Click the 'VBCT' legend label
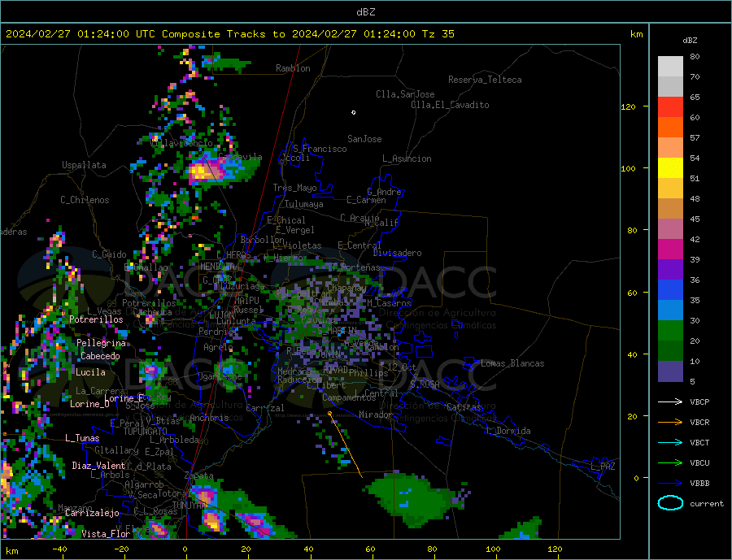Image resolution: width=732 pixels, height=560 pixels. (x=699, y=442)
